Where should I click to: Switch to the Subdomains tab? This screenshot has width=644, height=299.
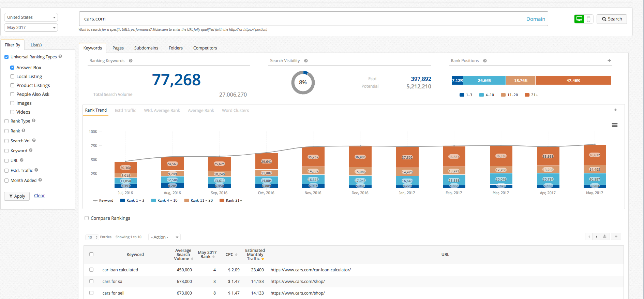(146, 48)
